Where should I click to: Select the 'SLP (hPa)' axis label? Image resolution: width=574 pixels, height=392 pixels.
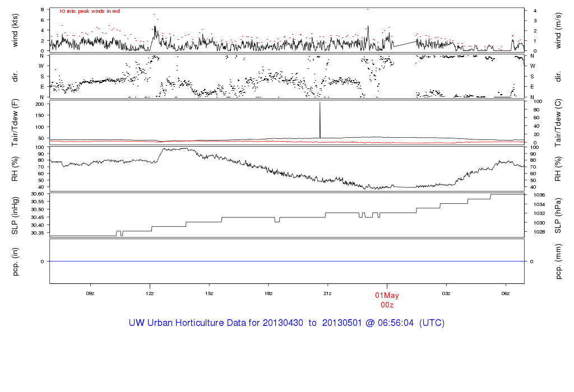[x=558, y=216]
